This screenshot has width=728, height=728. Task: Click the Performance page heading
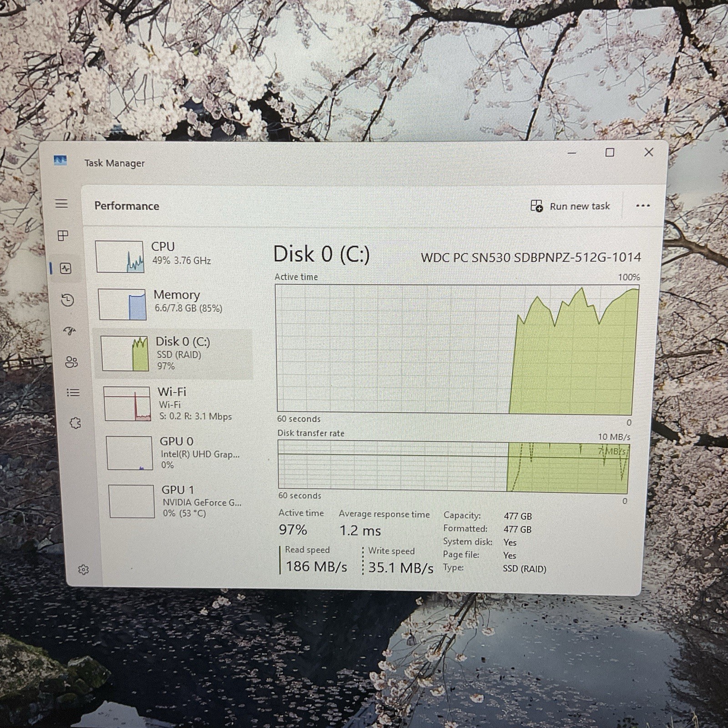(x=127, y=206)
